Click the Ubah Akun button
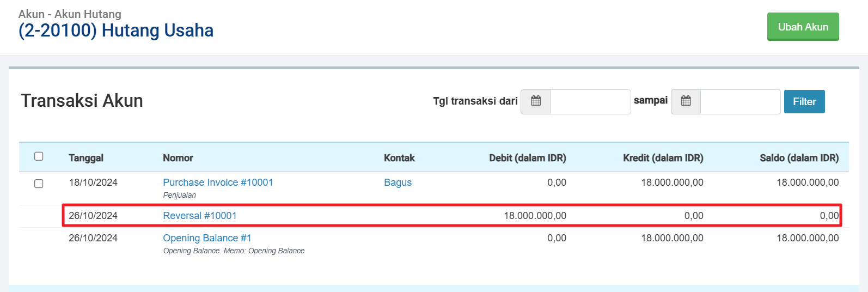Viewport: 868px width, 292px height. [803, 27]
